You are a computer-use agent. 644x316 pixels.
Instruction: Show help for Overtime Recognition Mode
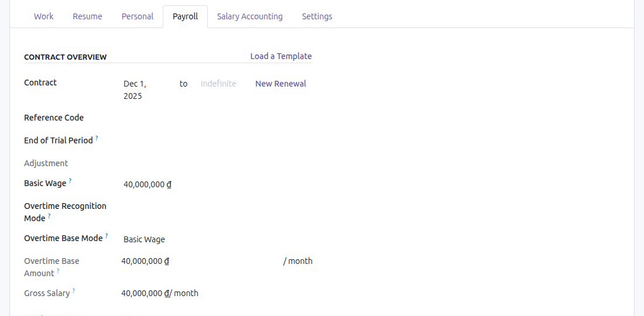pos(49,216)
